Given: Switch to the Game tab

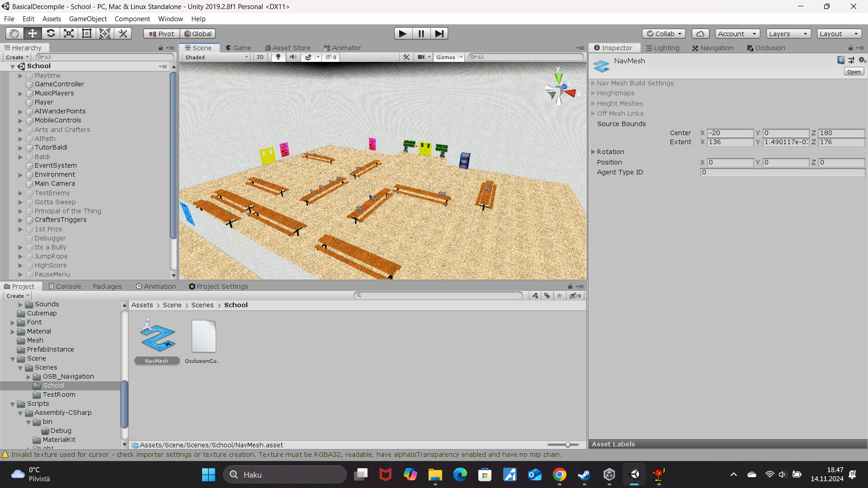Looking at the screenshot, I should coord(238,47).
